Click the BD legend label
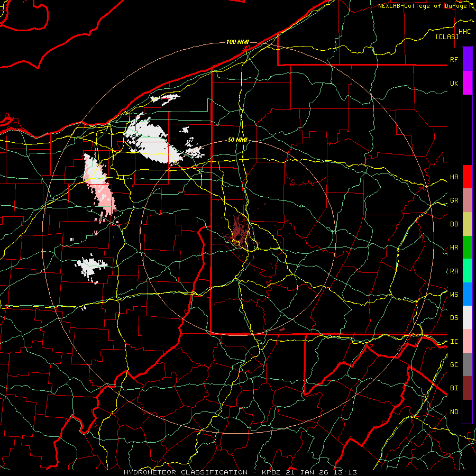This screenshot has width=476, height=476. pyautogui.click(x=454, y=224)
